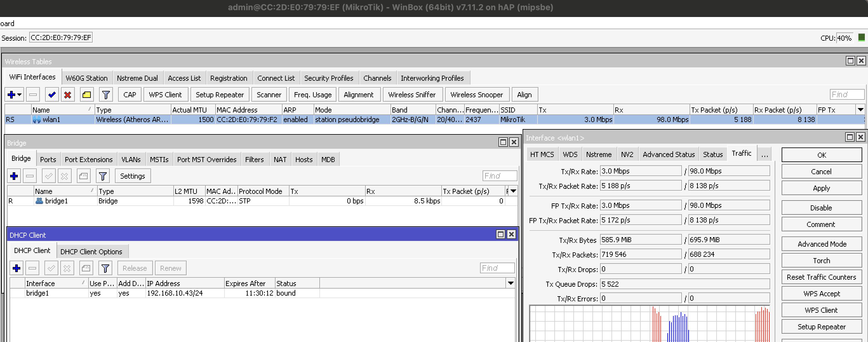
Task: Enable wlan1 using the blue checkmark icon
Action: [x=52, y=95]
